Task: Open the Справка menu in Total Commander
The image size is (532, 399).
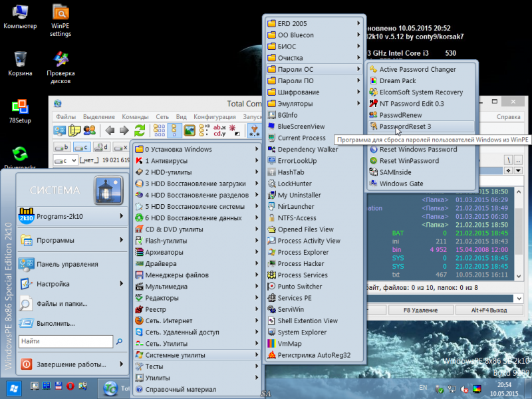Action: [x=508, y=117]
